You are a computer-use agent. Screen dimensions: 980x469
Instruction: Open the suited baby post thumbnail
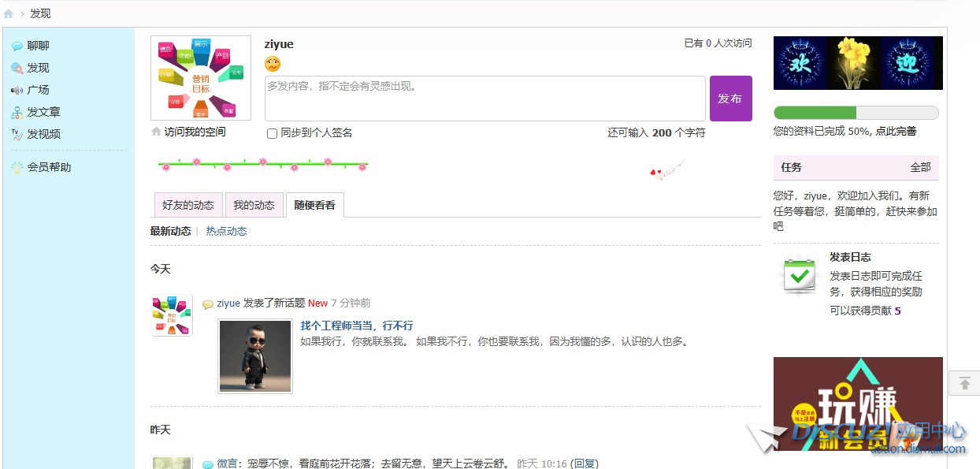(x=254, y=356)
